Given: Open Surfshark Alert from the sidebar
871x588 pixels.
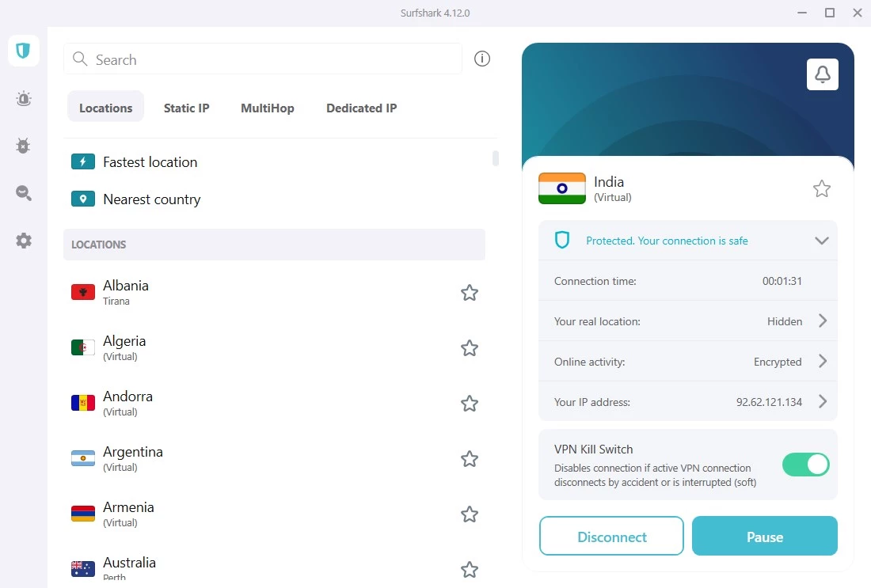Looking at the screenshot, I should click(x=23, y=98).
